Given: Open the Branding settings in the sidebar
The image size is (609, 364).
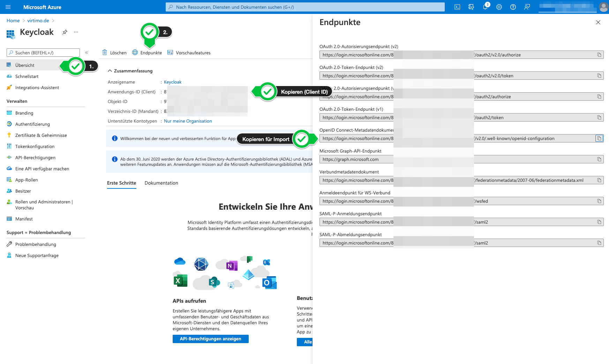Looking at the screenshot, I should (x=24, y=113).
